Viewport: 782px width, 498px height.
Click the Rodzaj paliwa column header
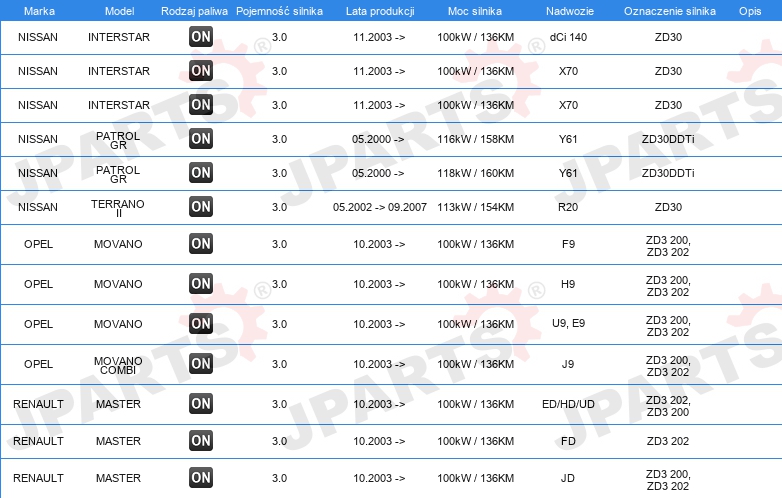(195, 11)
